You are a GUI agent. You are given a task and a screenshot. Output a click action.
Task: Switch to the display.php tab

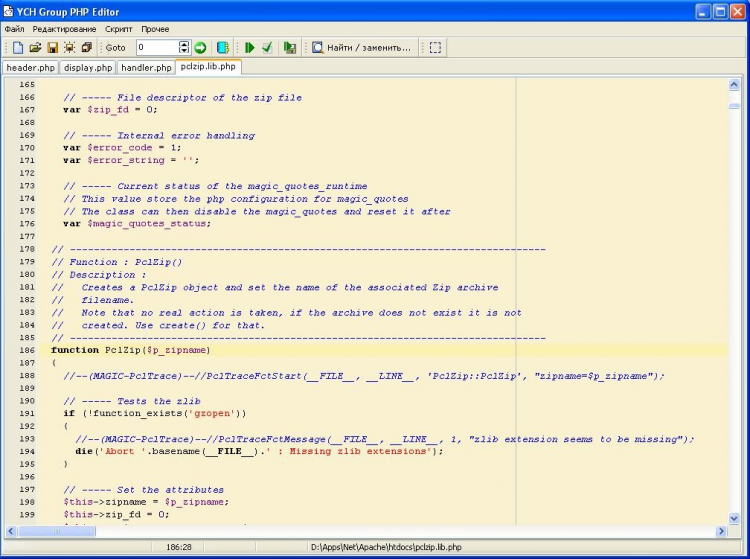coord(88,67)
